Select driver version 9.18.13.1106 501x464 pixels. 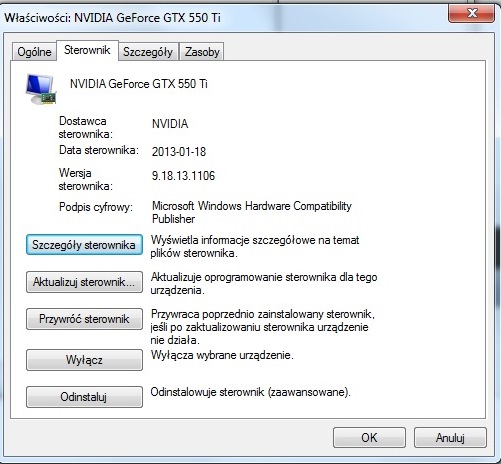[x=183, y=176]
